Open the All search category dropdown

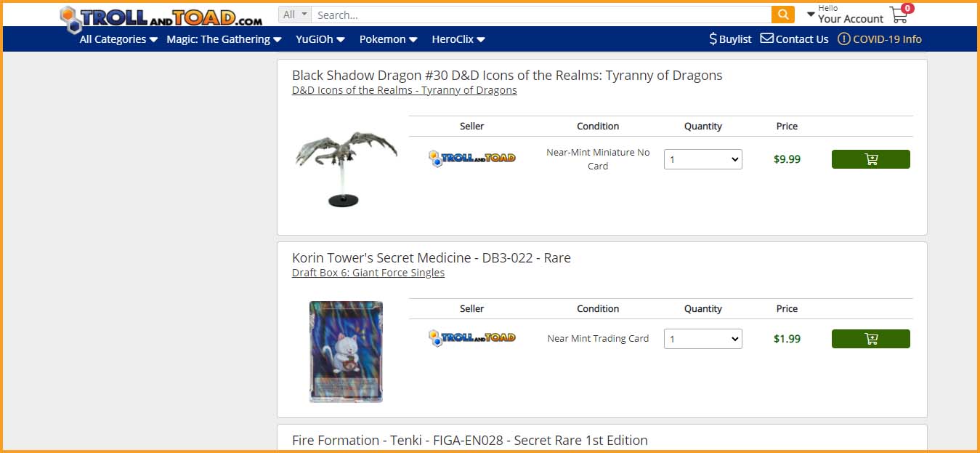(294, 15)
